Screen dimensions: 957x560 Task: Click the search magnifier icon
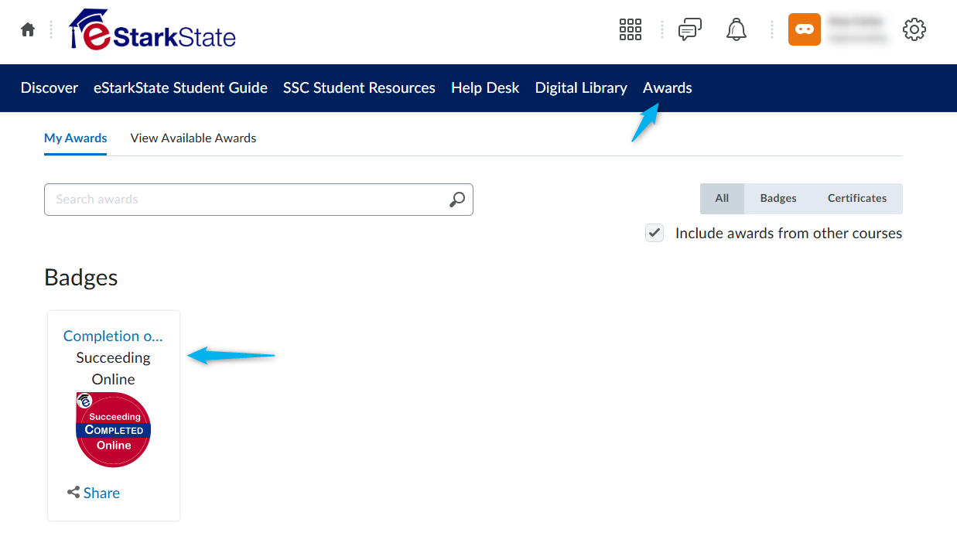pyautogui.click(x=457, y=200)
